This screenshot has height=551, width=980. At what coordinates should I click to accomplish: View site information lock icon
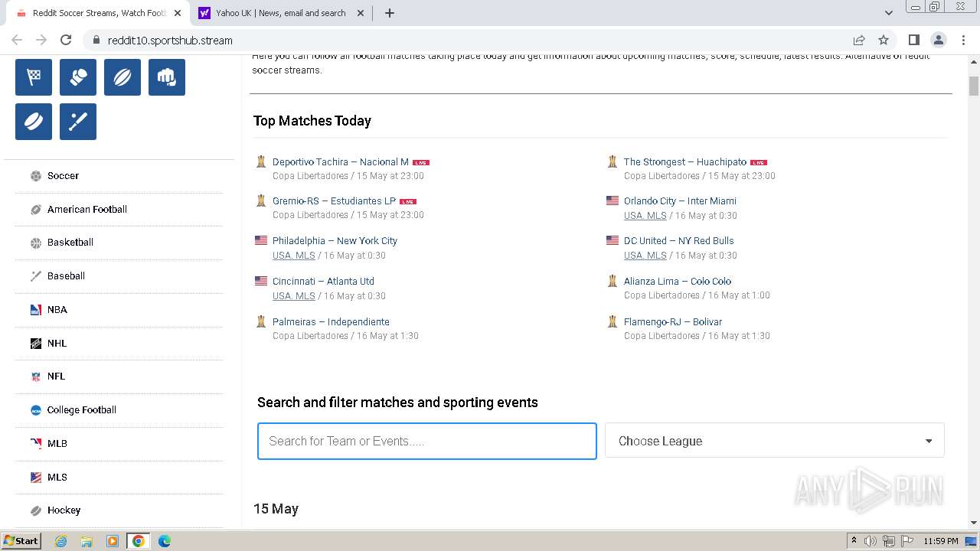coord(96,41)
